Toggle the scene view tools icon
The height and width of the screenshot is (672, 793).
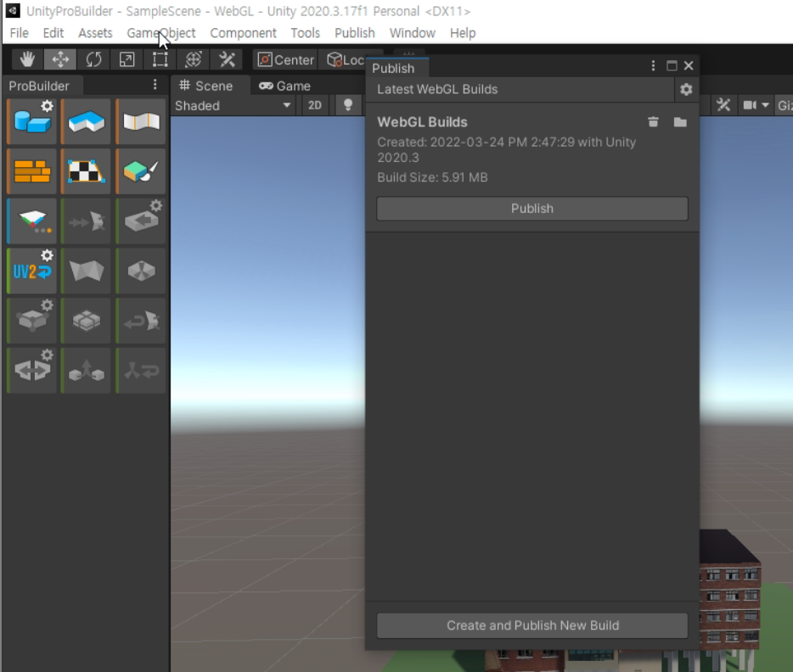pos(723,105)
